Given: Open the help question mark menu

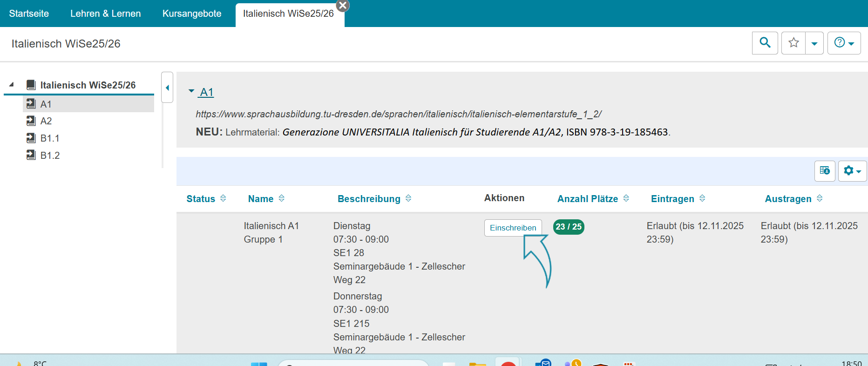Looking at the screenshot, I should point(843,43).
